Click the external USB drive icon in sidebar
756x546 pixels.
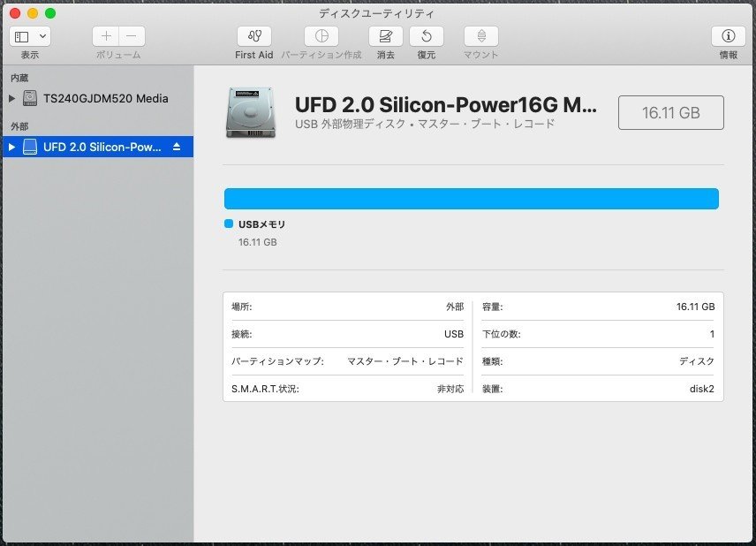click(x=30, y=147)
